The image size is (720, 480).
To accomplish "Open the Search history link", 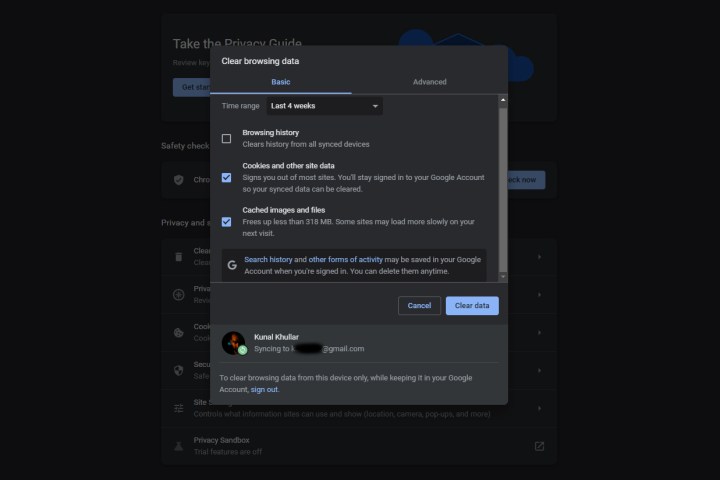I will tap(268, 260).
